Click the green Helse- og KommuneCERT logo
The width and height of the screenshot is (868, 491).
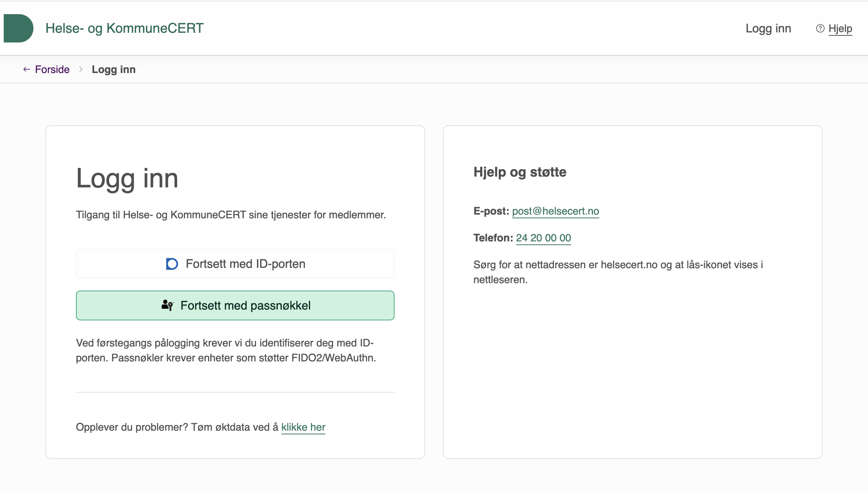pos(18,28)
